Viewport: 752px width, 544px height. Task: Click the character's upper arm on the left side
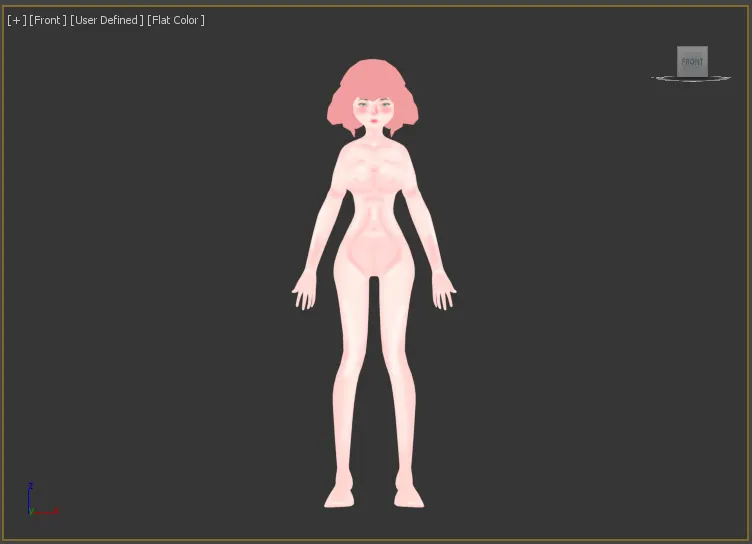(x=332, y=200)
